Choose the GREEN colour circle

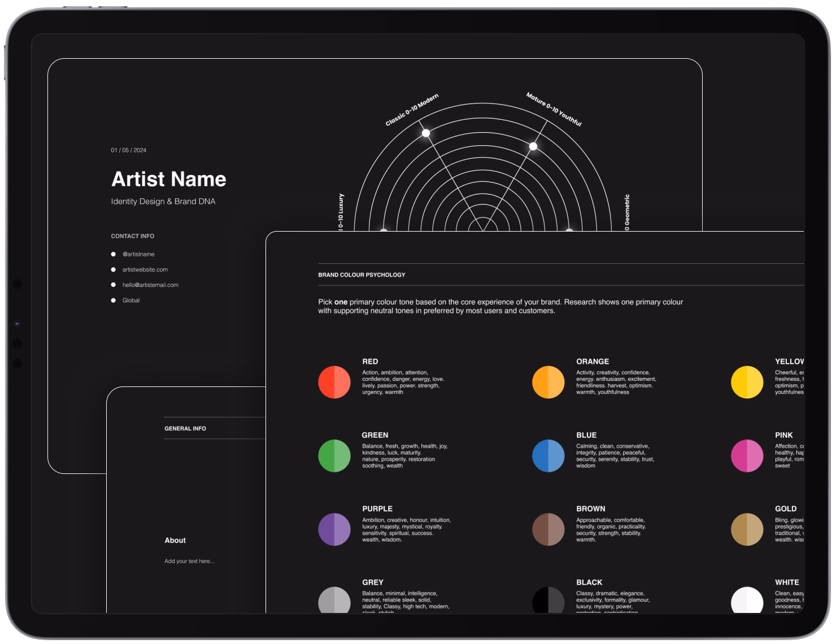[334, 456]
